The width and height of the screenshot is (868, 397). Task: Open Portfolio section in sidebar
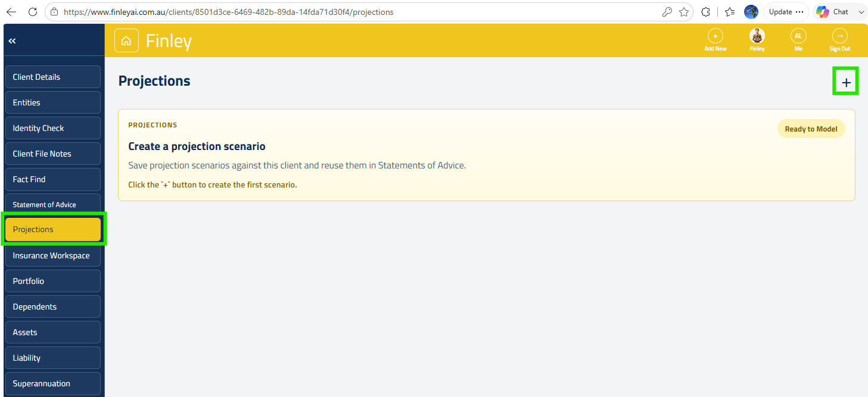52,281
